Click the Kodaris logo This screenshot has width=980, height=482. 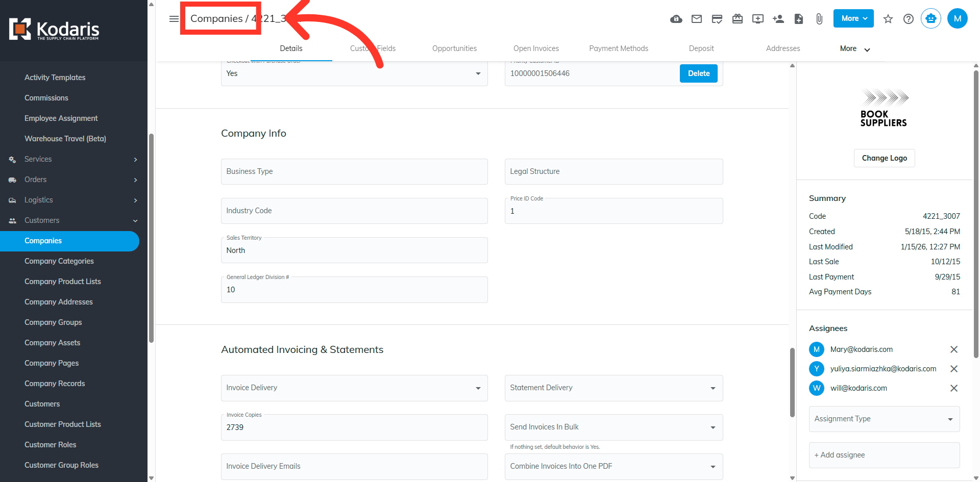point(54,30)
